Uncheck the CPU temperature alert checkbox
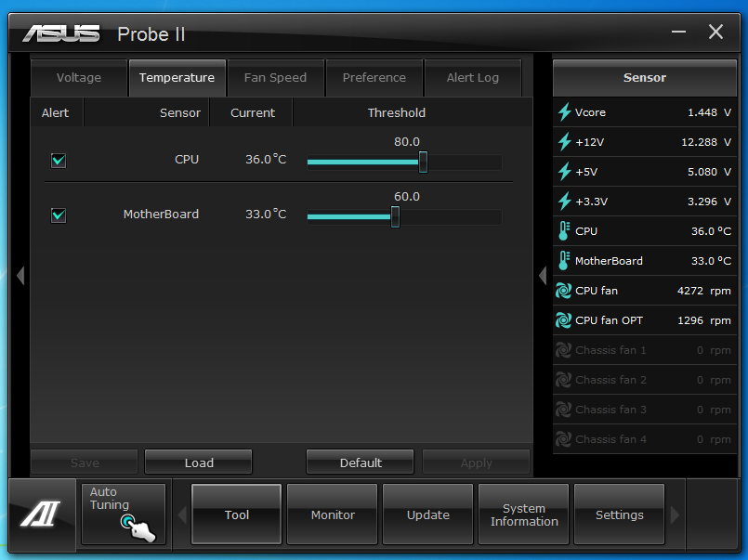Image resolution: width=748 pixels, height=560 pixels. coord(59,160)
